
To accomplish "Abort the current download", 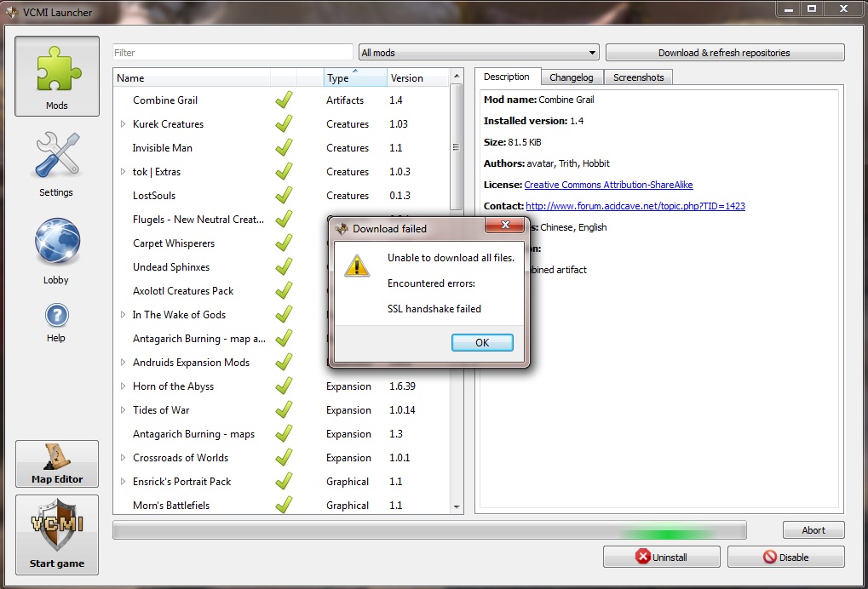I will [x=813, y=529].
